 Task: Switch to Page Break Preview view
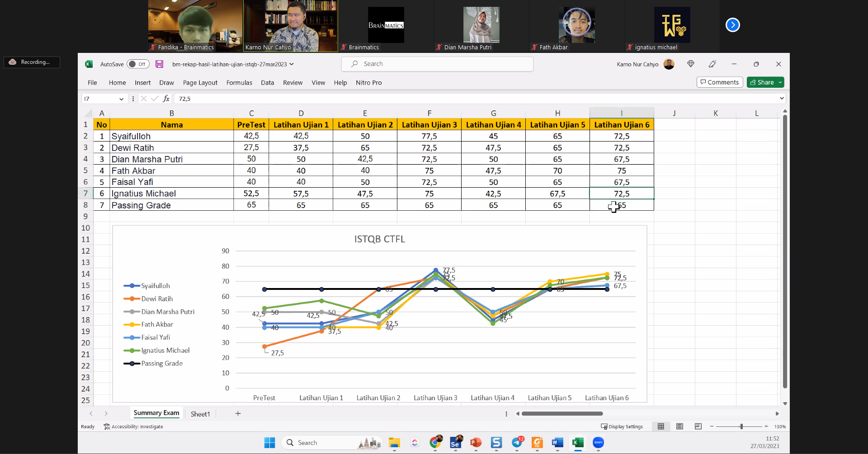[x=698, y=426]
